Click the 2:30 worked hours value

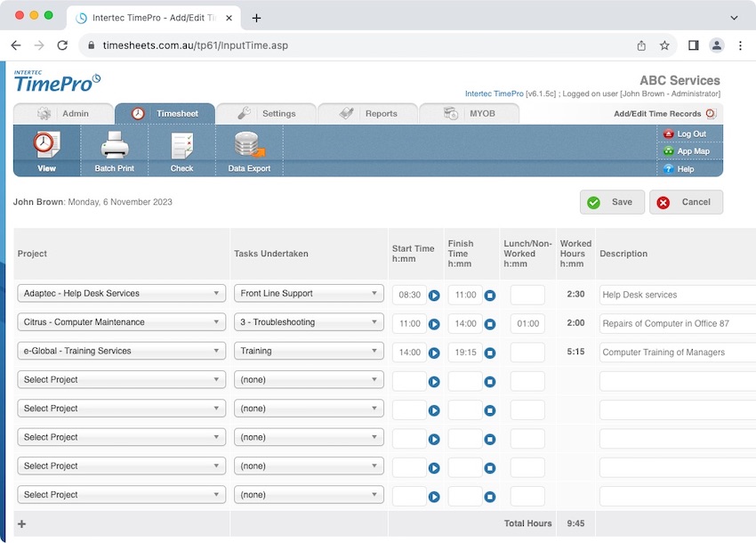[x=575, y=295]
